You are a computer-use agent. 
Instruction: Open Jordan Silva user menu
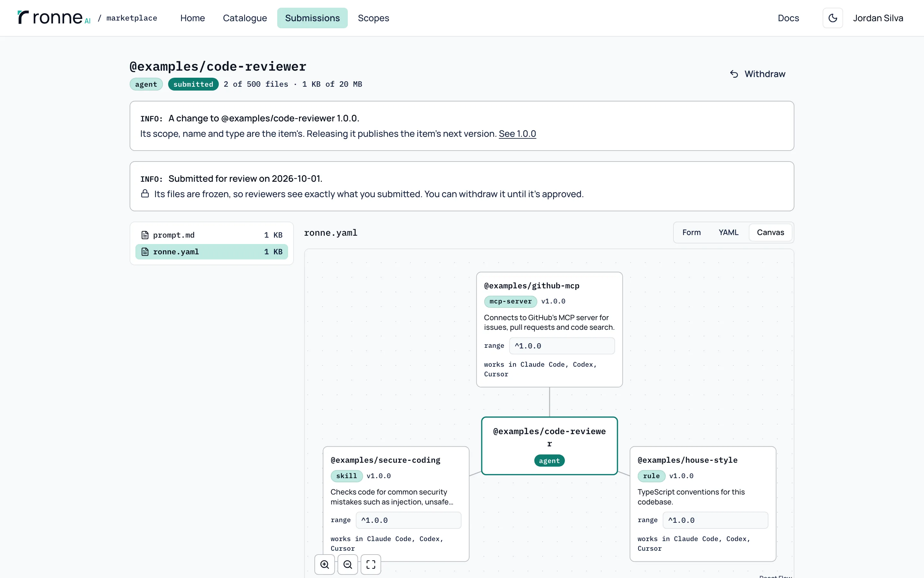(x=878, y=18)
